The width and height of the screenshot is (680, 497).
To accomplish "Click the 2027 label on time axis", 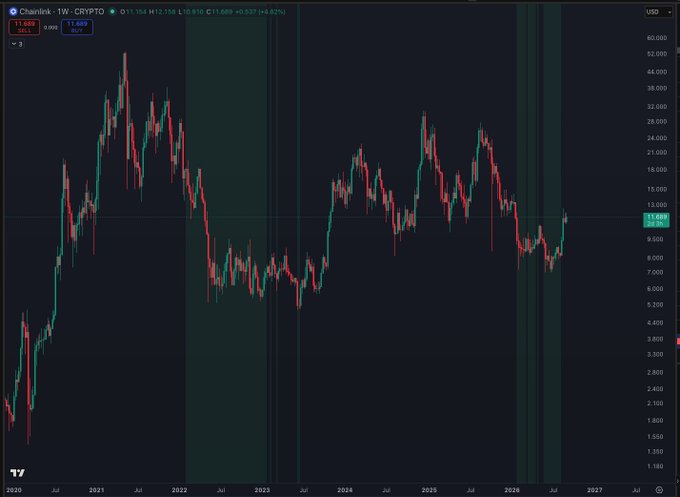I will 595,490.
